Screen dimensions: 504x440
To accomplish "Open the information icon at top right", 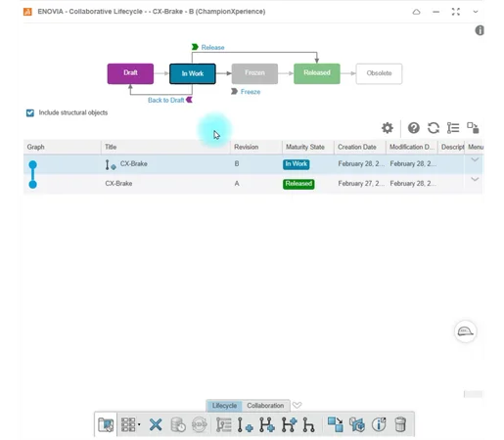I will [x=480, y=30].
